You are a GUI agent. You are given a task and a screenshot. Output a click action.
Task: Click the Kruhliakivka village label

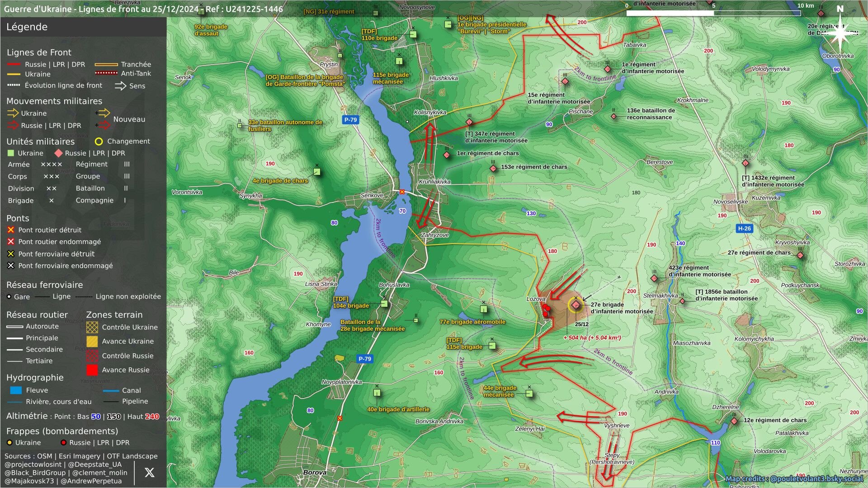434,182
